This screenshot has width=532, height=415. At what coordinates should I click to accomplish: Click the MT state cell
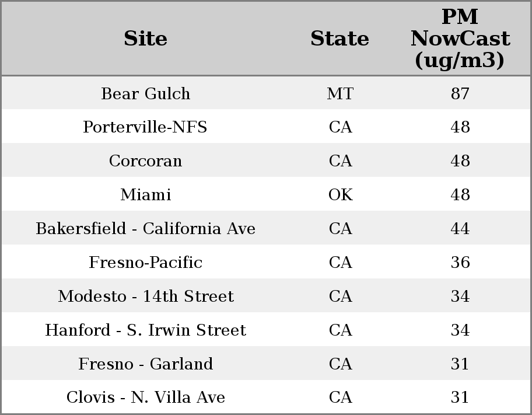click(340, 93)
